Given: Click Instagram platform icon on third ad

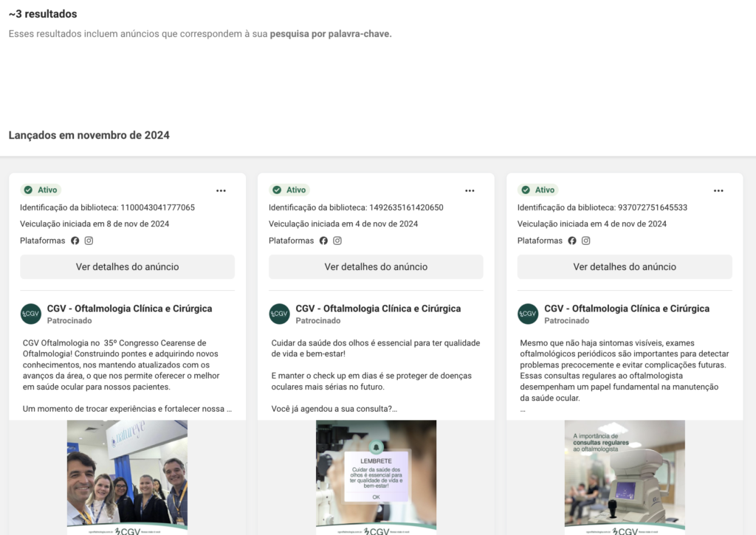Looking at the screenshot, I should [x=585, y=241].
